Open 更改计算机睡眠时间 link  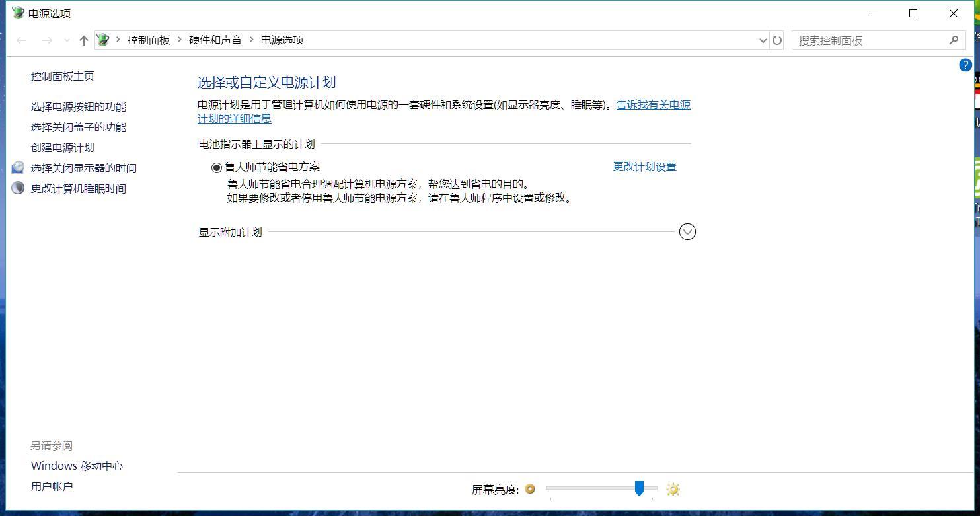tap(79, 188)
